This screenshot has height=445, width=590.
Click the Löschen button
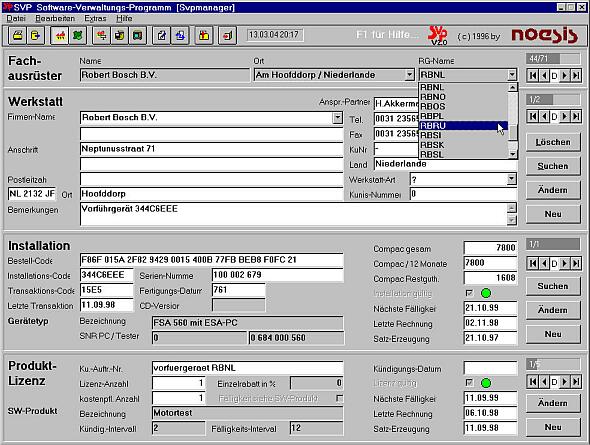click(x=553, y=142)
